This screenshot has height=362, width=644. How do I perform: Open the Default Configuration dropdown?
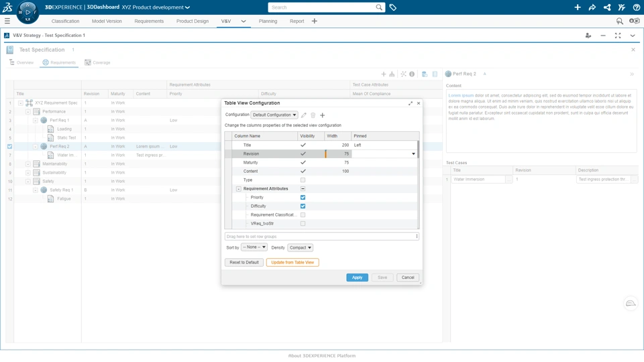point(274,115)
